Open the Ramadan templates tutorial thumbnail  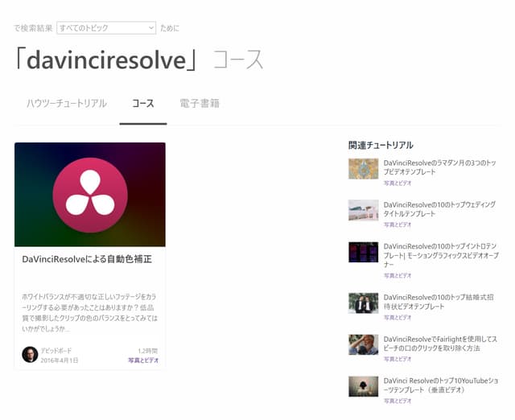pyautogui.click(x=363, y=168)
